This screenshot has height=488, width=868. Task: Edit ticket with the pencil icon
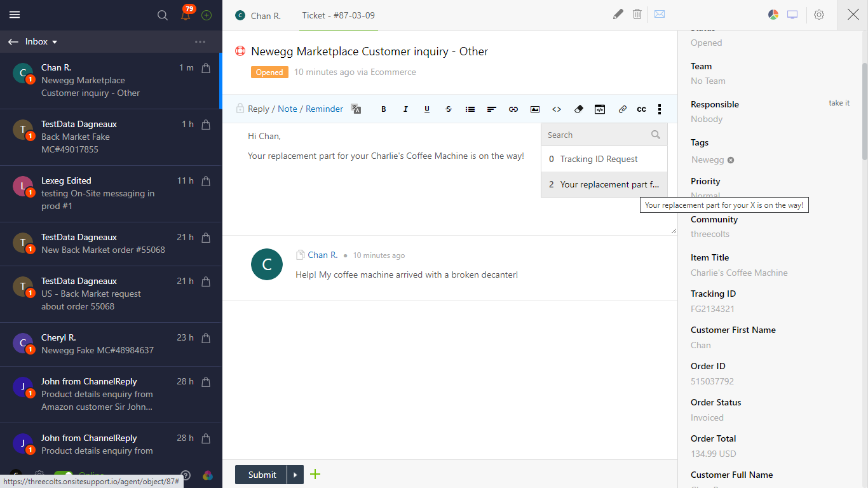click(618, 14)
